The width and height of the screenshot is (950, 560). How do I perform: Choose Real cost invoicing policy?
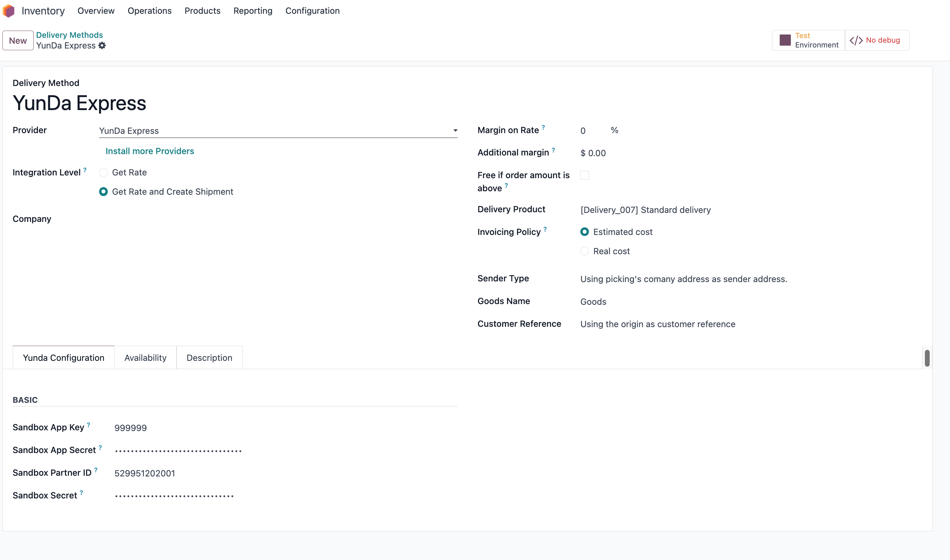click(x=584, y=251)
